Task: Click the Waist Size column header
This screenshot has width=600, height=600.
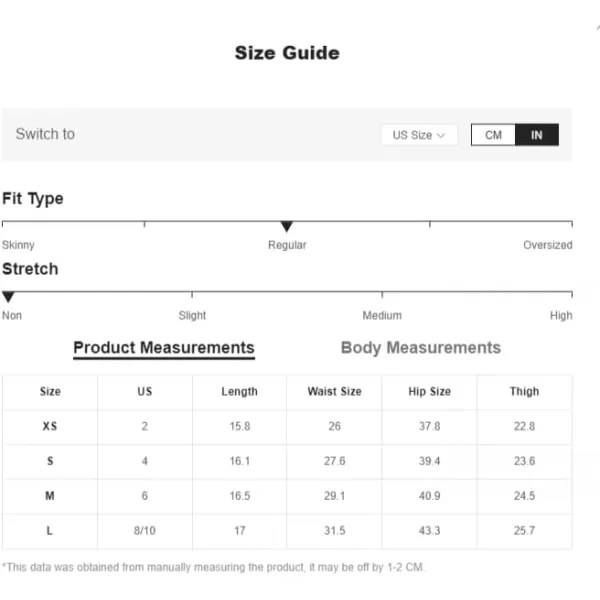Action: [334, 391]
